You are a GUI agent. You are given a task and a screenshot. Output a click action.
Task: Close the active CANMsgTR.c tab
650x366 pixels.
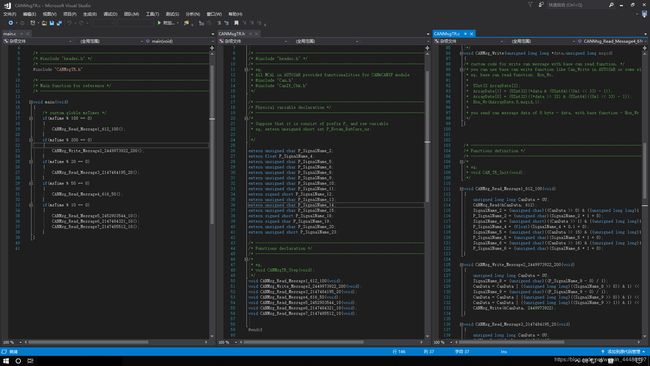[x=471, y=34]
